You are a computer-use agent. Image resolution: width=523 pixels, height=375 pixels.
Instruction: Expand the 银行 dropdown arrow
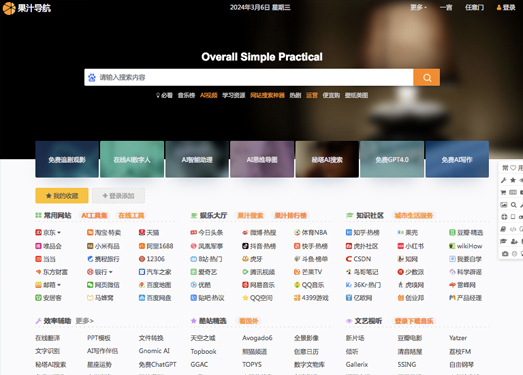110,272
